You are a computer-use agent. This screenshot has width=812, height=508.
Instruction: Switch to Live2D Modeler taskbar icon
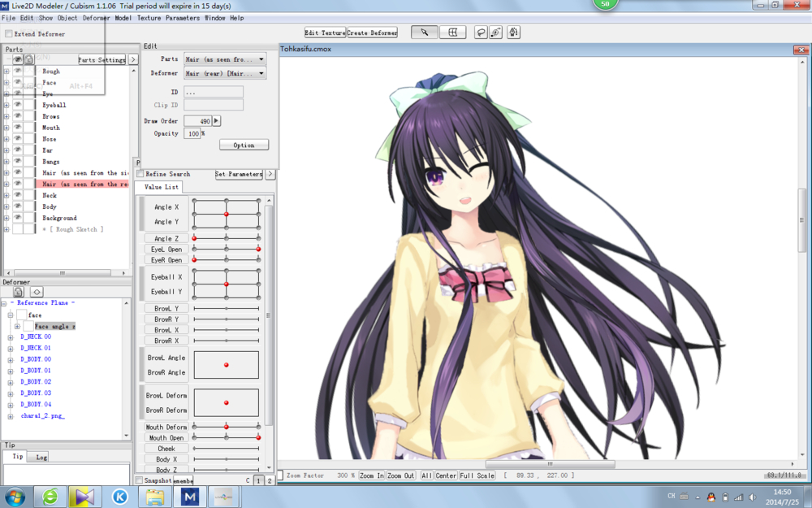point(189,497)
